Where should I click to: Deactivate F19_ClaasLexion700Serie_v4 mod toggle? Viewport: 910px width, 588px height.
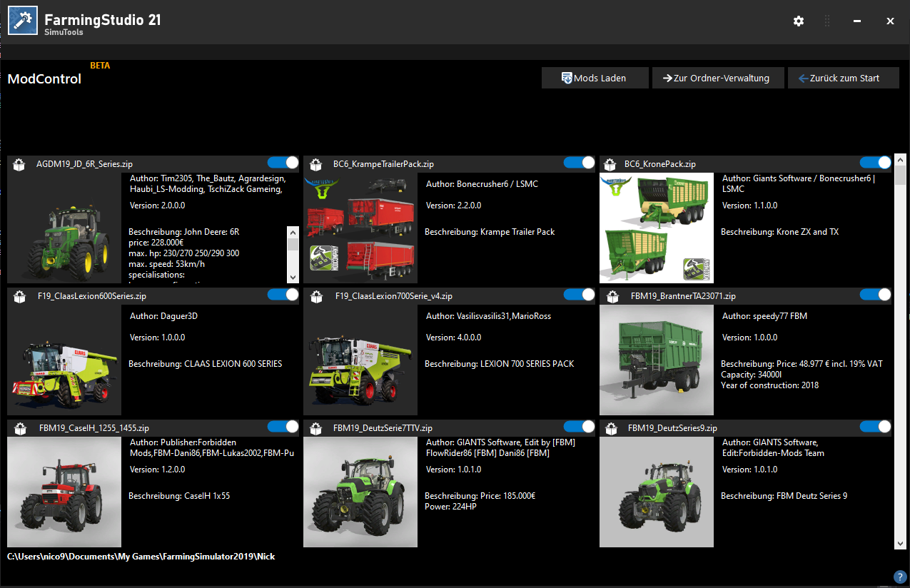(x=580, y=295)
